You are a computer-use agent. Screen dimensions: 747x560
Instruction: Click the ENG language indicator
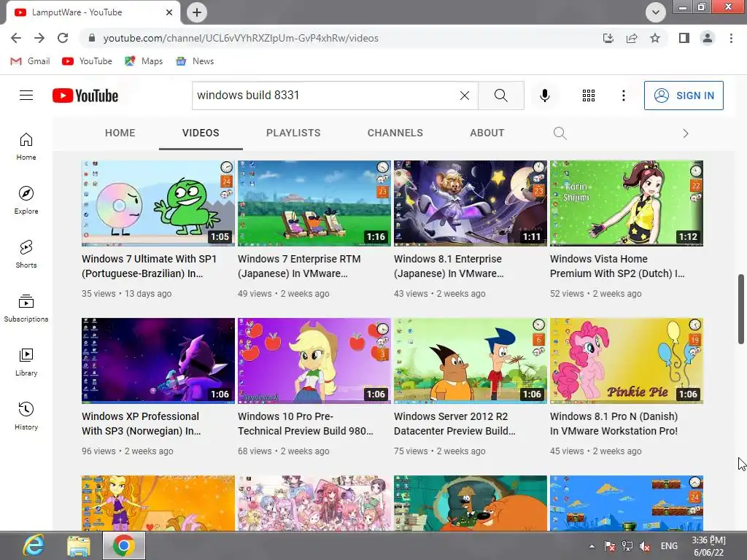point(669,546)
